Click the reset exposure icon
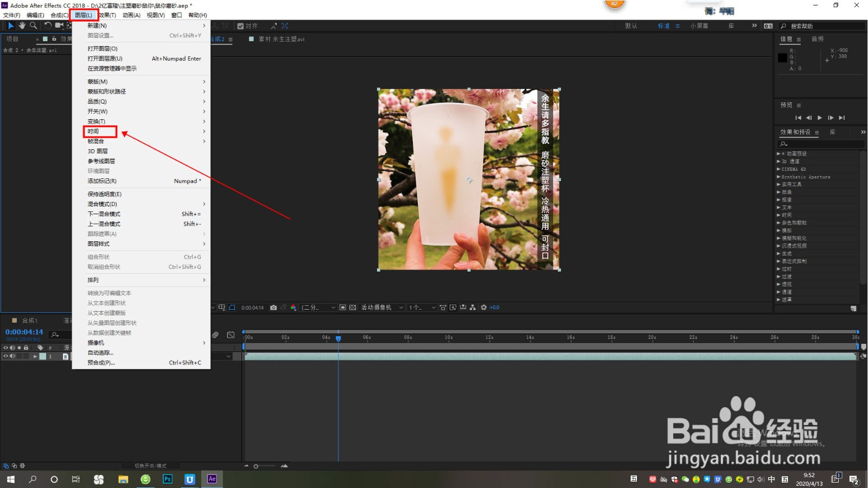 (484, 307)
